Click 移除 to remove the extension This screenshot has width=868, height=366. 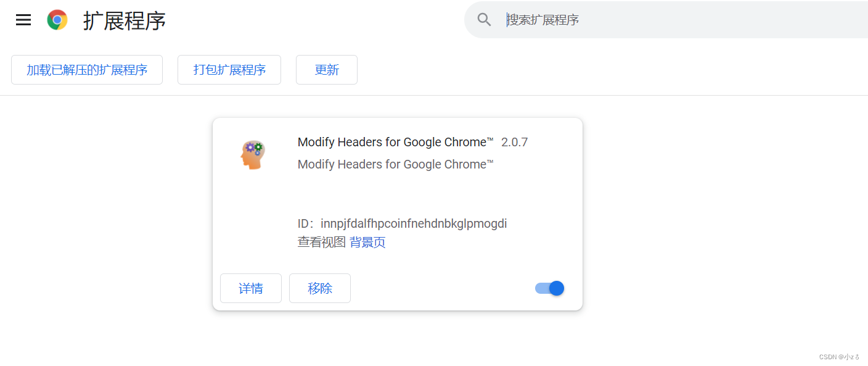click(x=320, y=288)
